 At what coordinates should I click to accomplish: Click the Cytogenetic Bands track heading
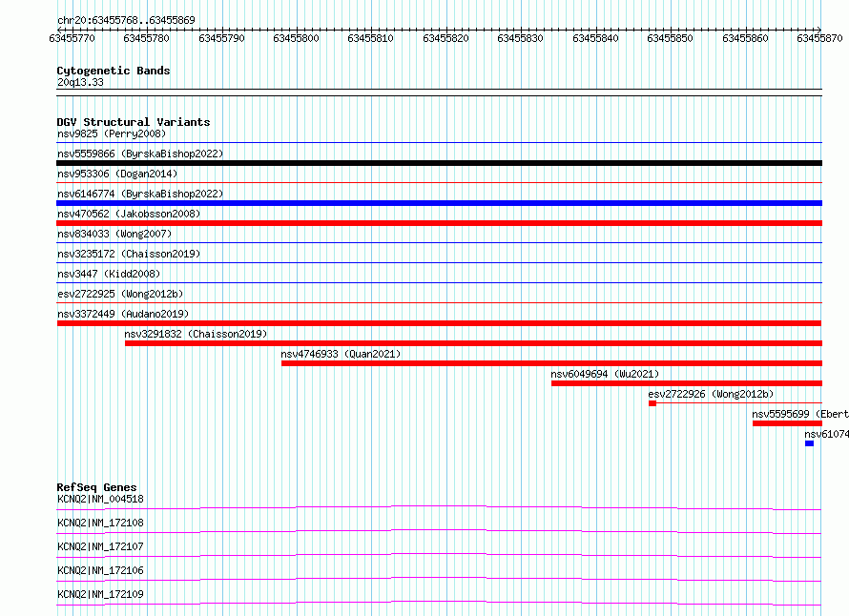point(114,71)
